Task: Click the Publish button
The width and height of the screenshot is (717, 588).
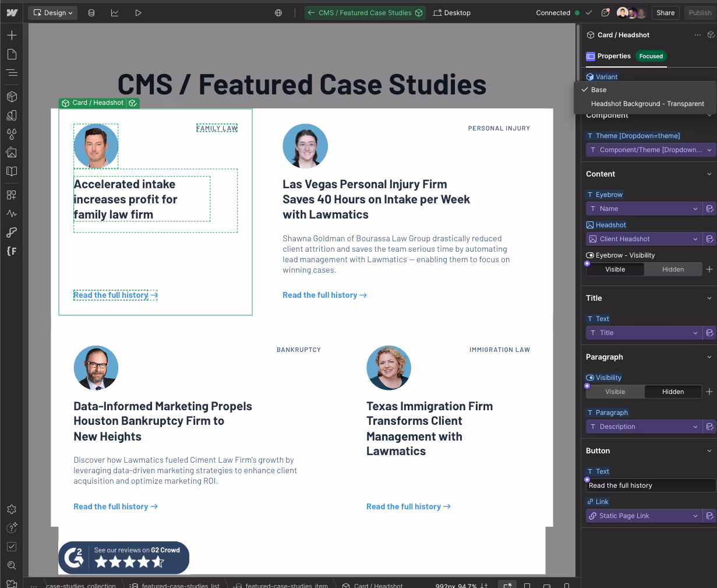Action: pos(700,12)
